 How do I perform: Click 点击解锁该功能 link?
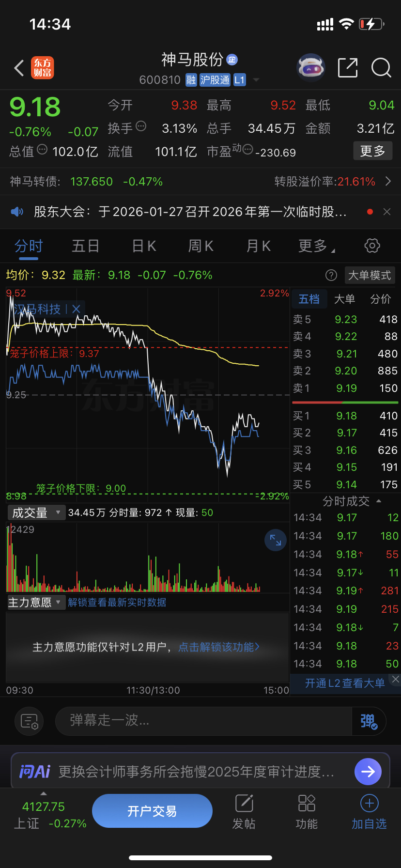(x=219, y=647)
